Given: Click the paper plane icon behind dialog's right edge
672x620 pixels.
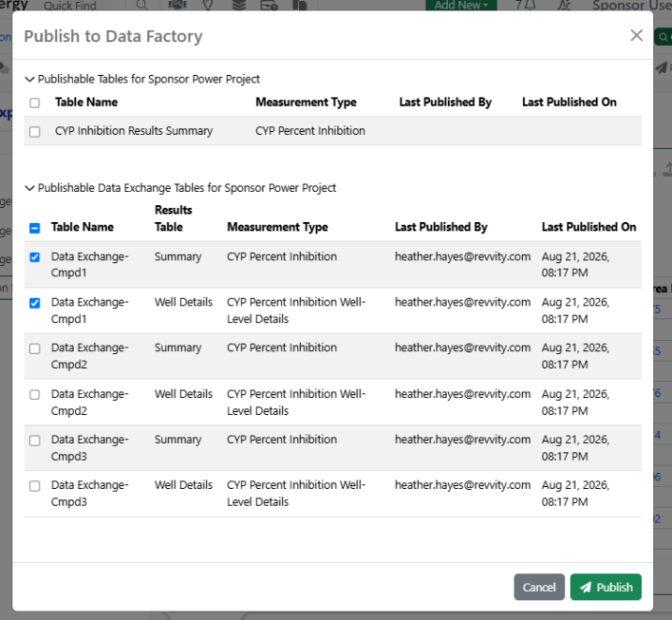Looking at the screenshot, I should pyautogui.click(x=662, y=67).
